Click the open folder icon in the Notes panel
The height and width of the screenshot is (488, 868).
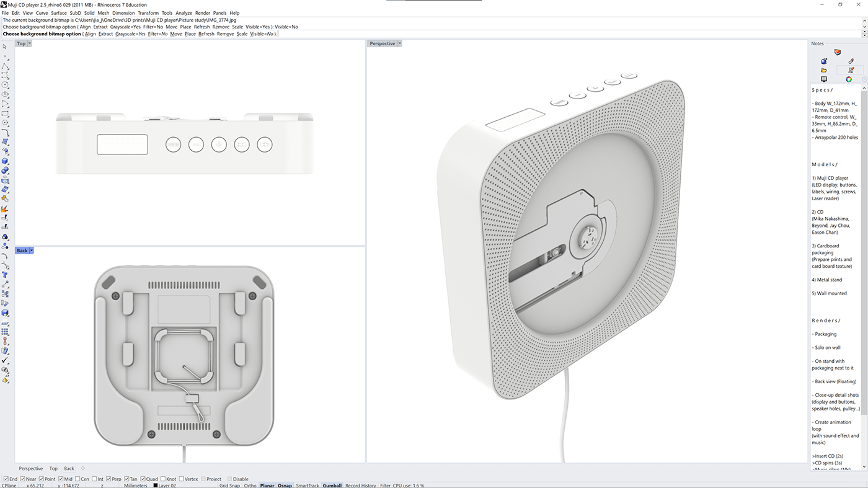824,70
